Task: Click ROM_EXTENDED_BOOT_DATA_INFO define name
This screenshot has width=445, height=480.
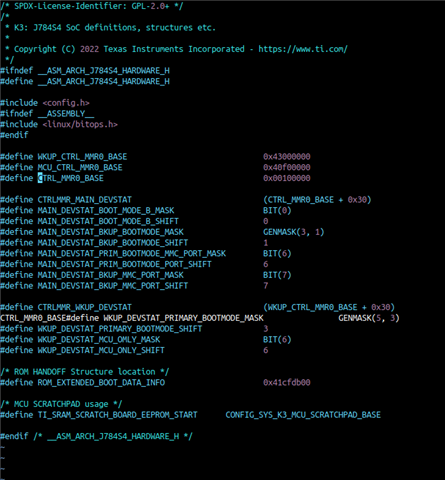Action: tap(101, 382)
